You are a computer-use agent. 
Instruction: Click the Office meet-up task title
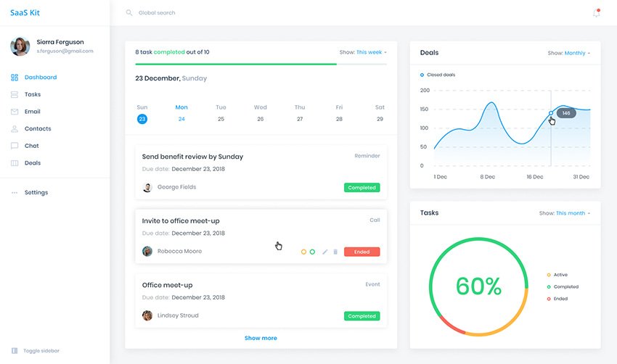click(167, 285)
